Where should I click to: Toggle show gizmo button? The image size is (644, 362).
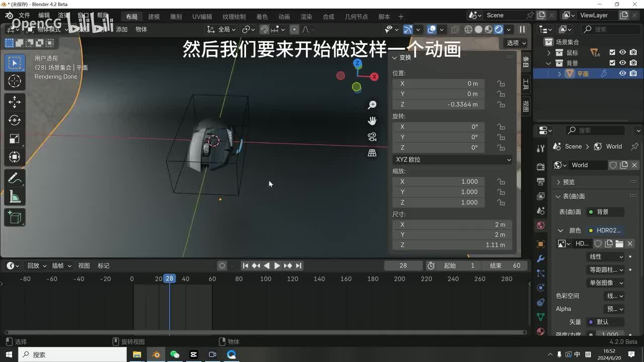[408, 29]
